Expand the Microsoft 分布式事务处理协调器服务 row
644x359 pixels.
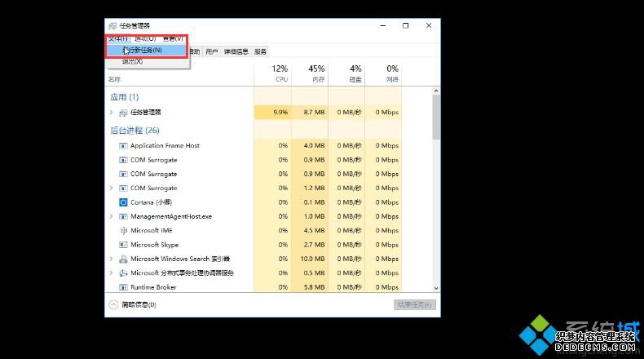pyautogui.click(x=111, y=273)
